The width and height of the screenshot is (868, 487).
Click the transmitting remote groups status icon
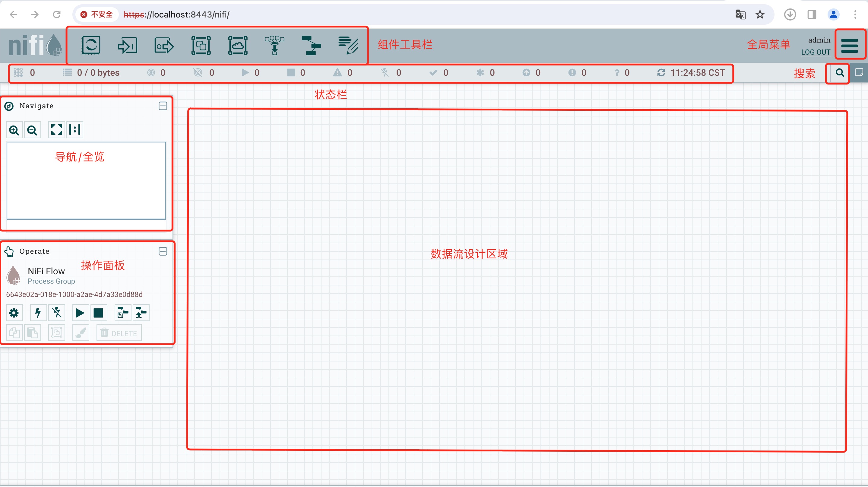151,72
